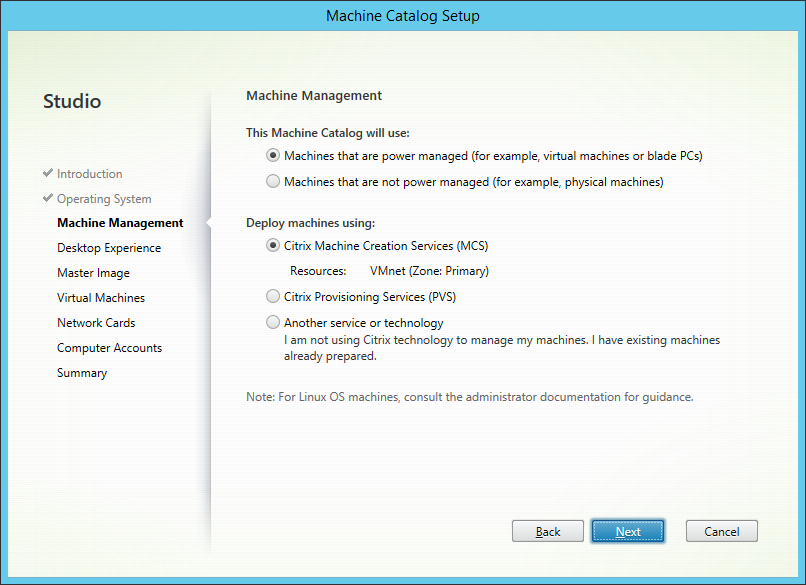Go to Operating System step
This screenshot has width=806, height=585.
104,199
